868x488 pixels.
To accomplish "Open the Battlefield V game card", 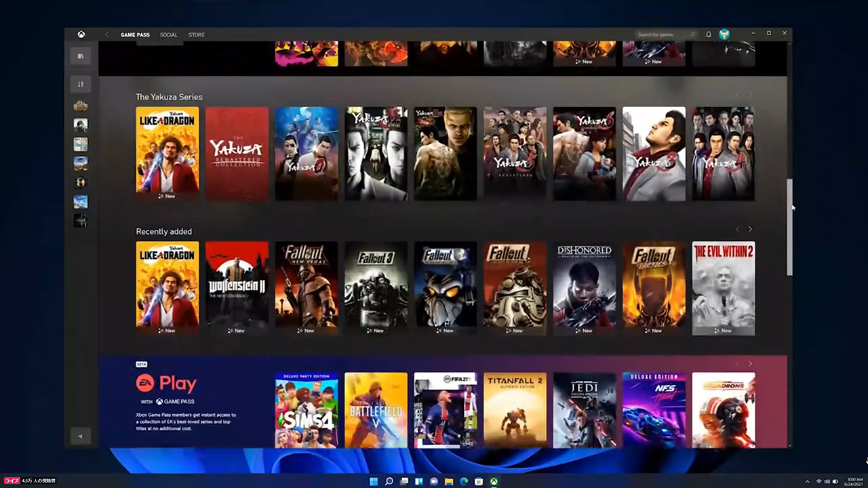I will [x=376, y=410].
